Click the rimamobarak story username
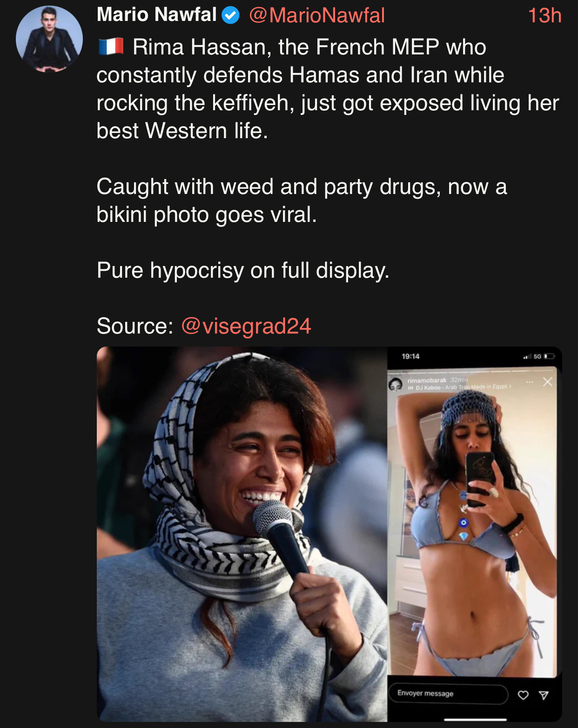578x728 pixels. pos(427,380)
